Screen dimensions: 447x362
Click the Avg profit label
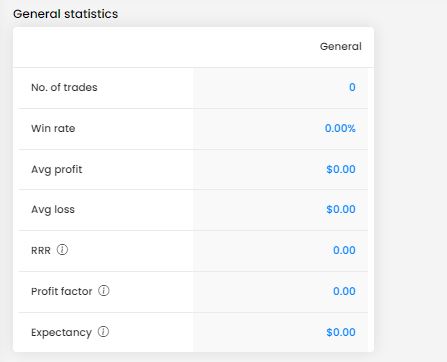57,169
